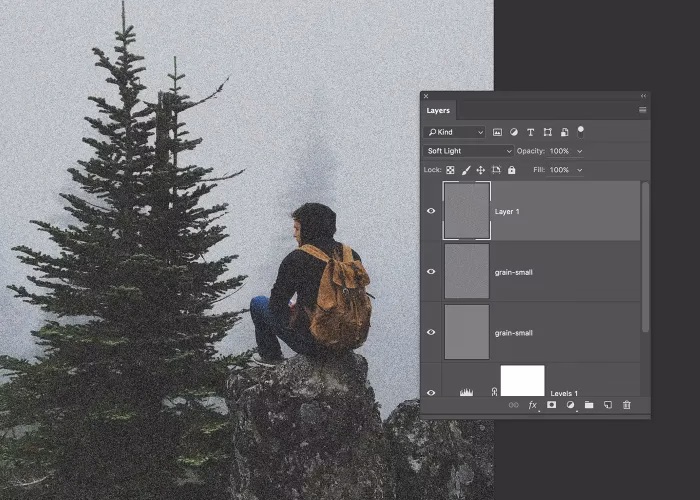The width and height of the screenshot is (700, 500).
Task: Toggle the layer filtering on/off switch
Action: [x=580, y=132]
